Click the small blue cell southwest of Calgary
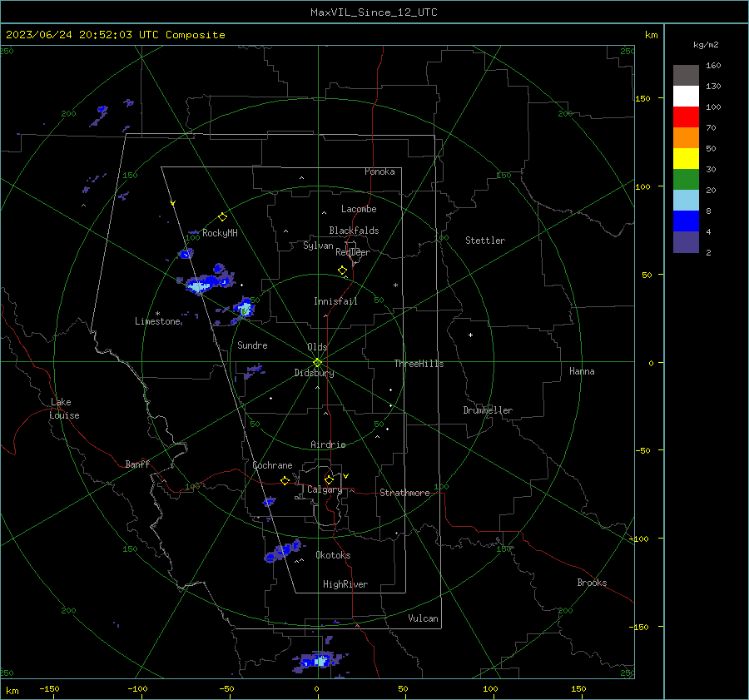Screen dimensions: 749x700 270,501
